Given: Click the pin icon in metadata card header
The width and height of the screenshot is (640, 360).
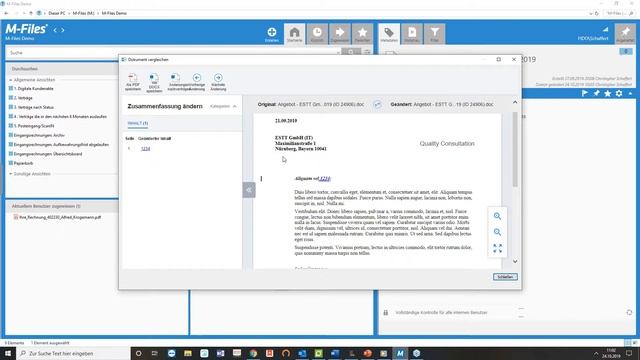Looking at the screenshot, I should 596,93.
